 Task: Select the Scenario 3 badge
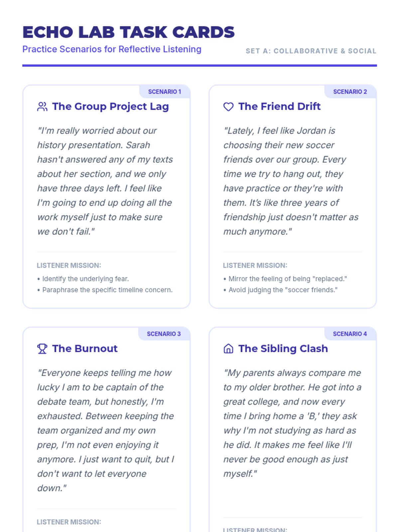pyautogui.click(x=164, y=334)
